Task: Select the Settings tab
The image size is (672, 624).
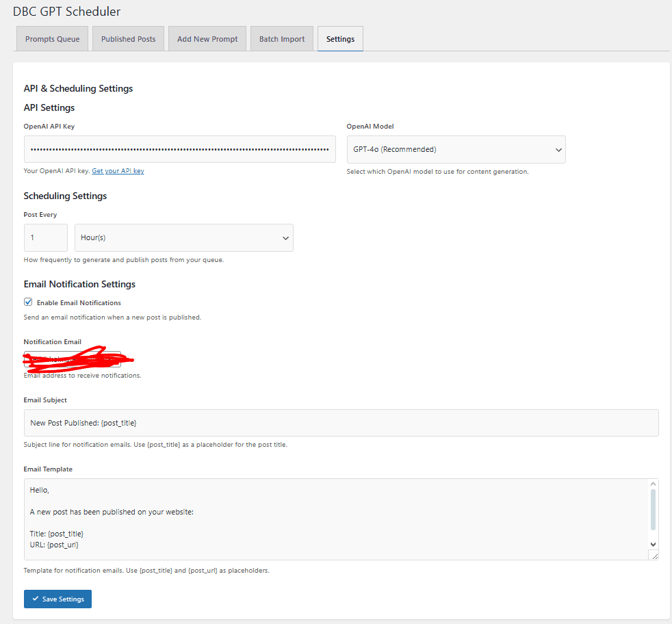Action: (x=340, y=39)
